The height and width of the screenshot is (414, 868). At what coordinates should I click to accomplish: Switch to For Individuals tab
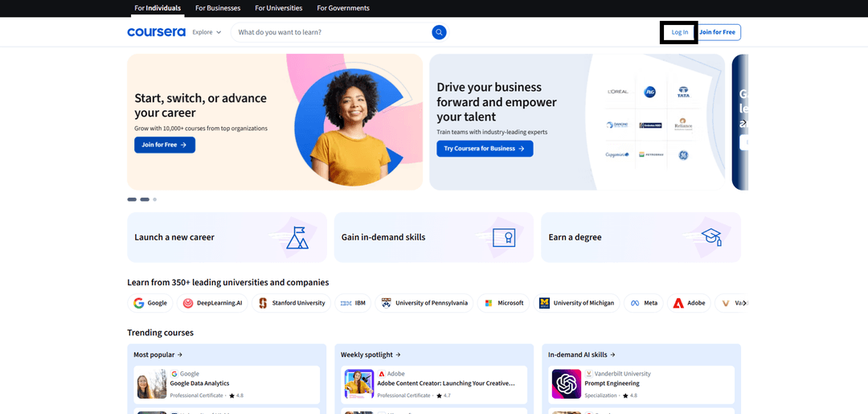158,8
